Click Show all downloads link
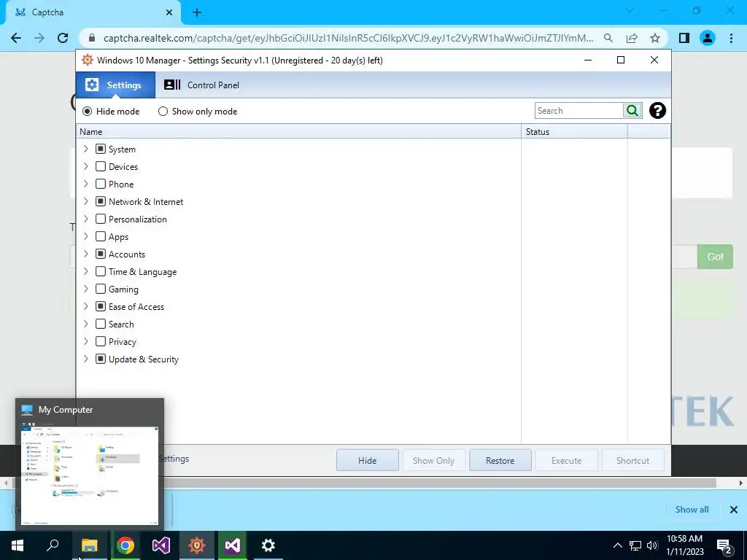Image resolution: width=747 pixels, height=560 pixels. coord(692,510)
